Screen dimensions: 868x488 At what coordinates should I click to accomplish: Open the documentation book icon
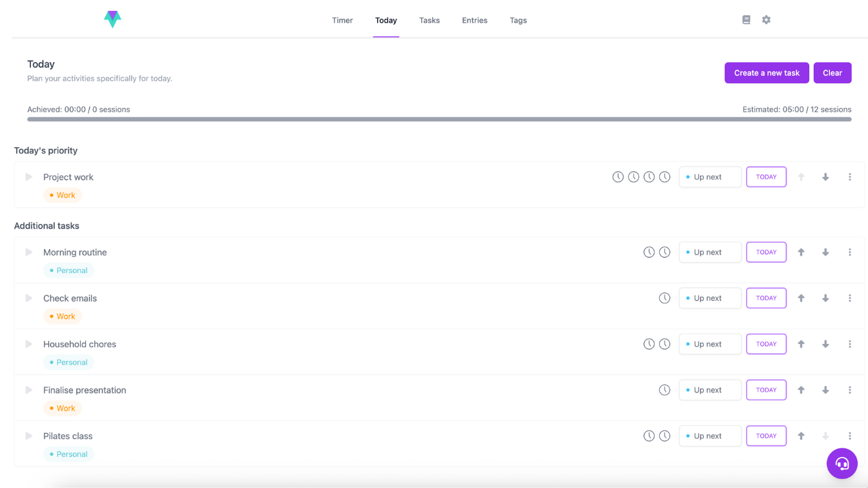click(x=746, y=20)
